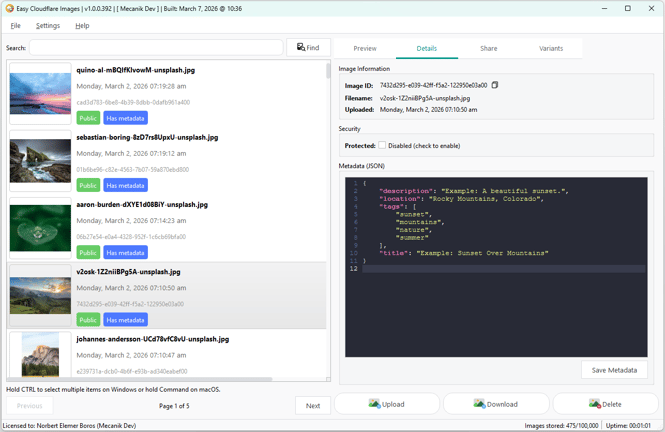Click the Public badge on sebastian-boring item
This screenshot has width=665, height=432.
click(88, 185)
